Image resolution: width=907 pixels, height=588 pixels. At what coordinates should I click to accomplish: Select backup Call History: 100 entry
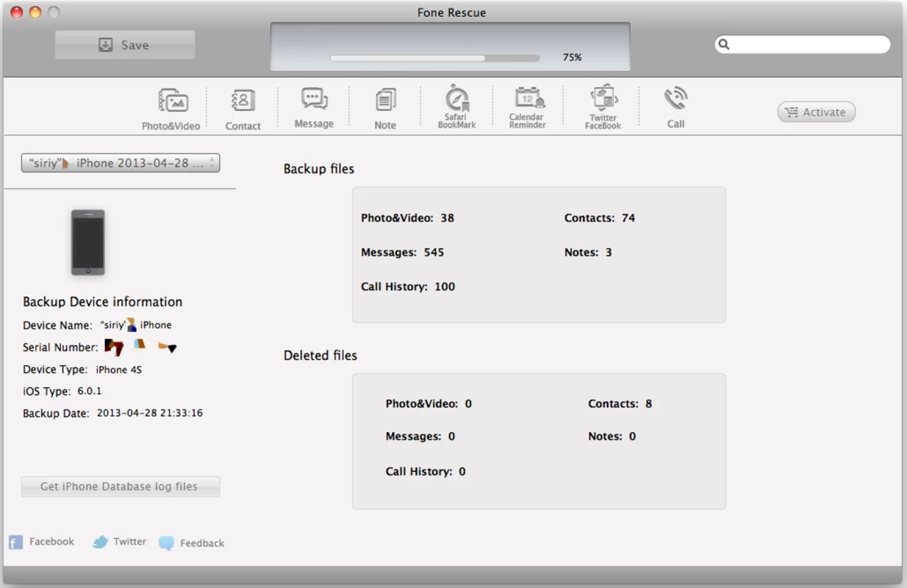tap(407, 287)
